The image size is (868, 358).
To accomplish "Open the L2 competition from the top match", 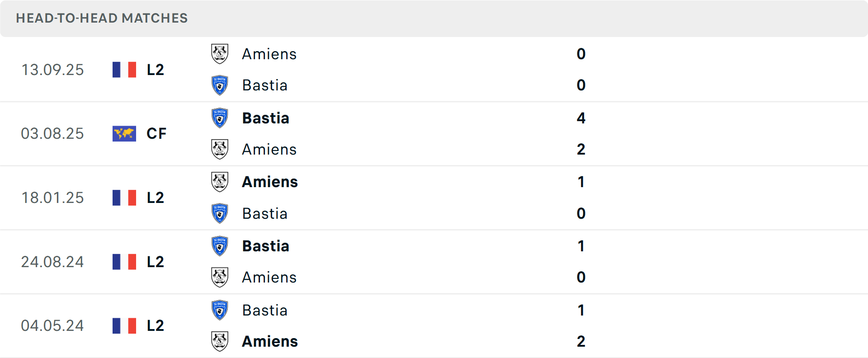I will point(155,69).
